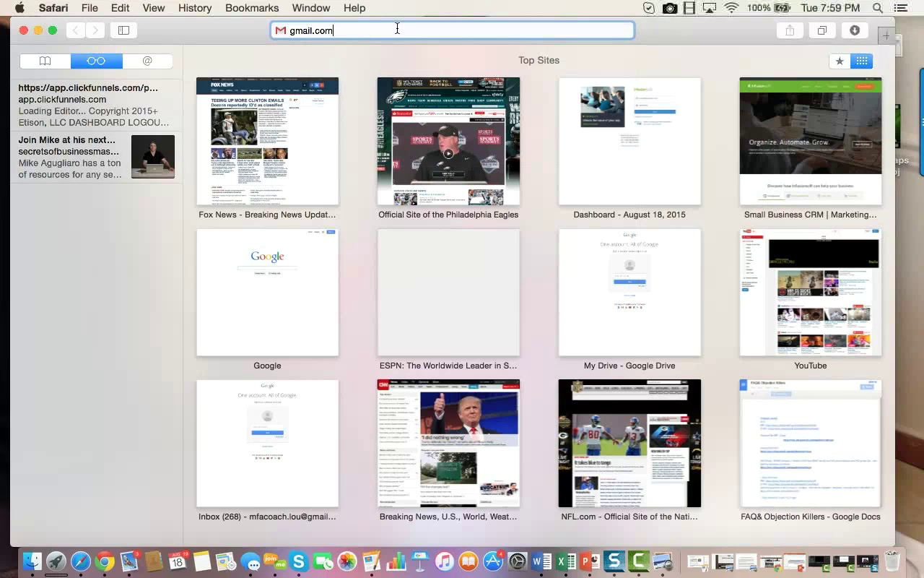924x578 pixels.
Task: Open the Edit menu
Action: (x=120, y=8)
